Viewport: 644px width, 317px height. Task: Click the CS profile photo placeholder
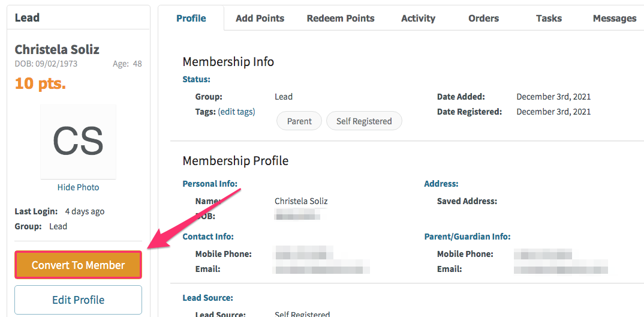pos(78,142)
